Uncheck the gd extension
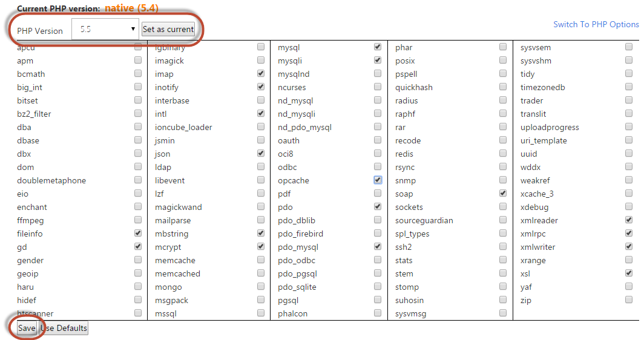644x340 pixels. pyautogui.click(x=138, y=246)
